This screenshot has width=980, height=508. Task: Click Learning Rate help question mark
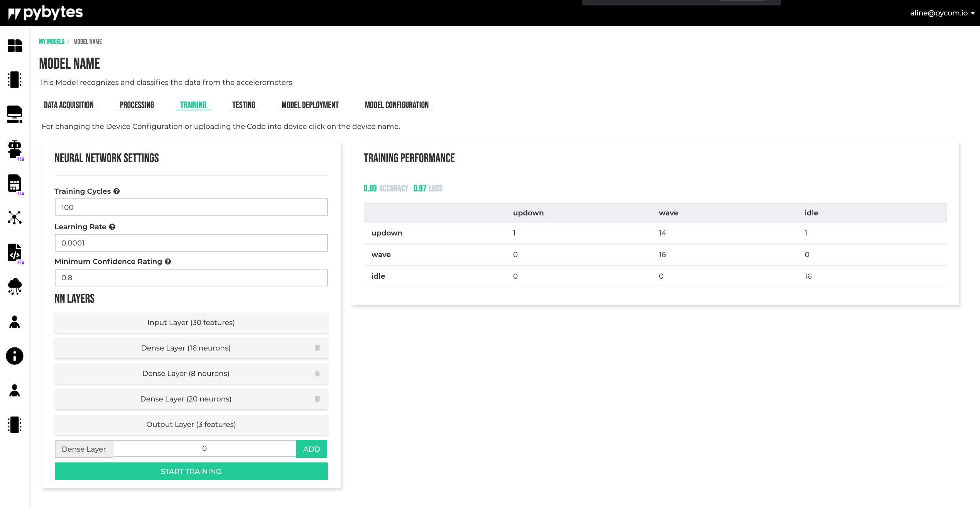pos(112,227)
